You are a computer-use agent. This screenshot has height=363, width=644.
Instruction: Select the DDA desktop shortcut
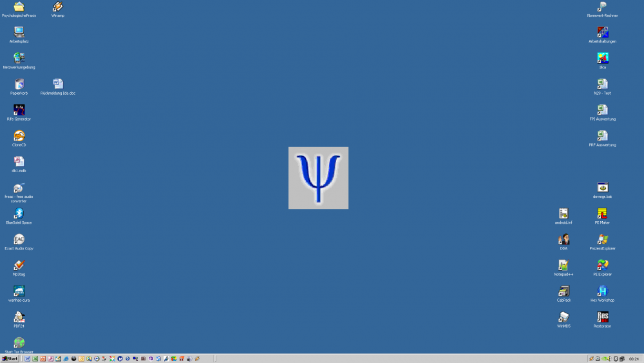pos(563,242)
